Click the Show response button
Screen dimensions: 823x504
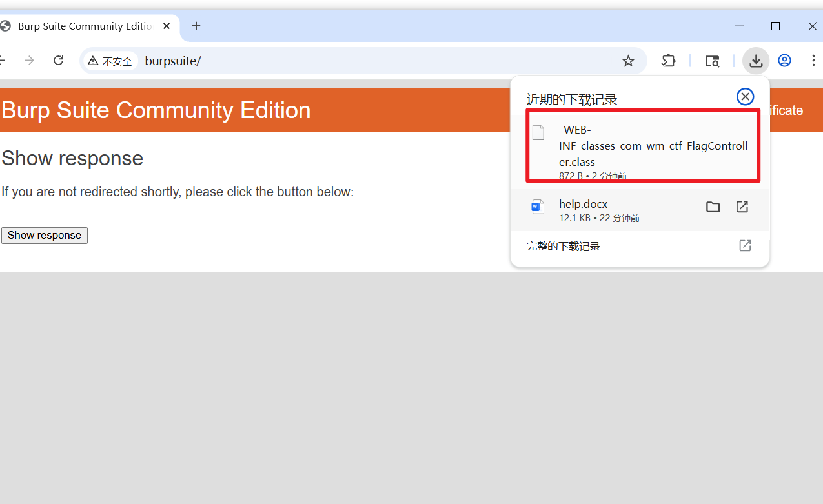tap(44, 236)
